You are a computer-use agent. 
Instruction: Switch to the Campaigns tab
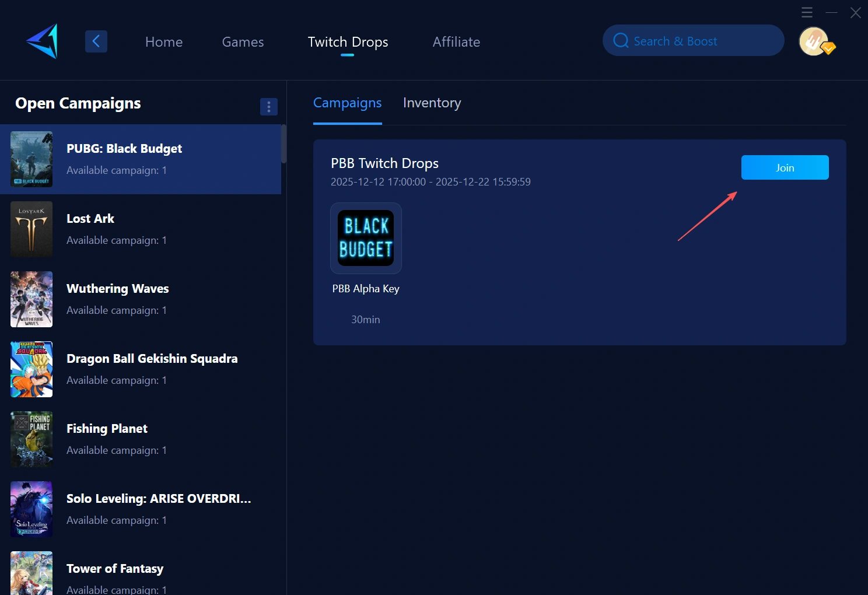point(347,103)
